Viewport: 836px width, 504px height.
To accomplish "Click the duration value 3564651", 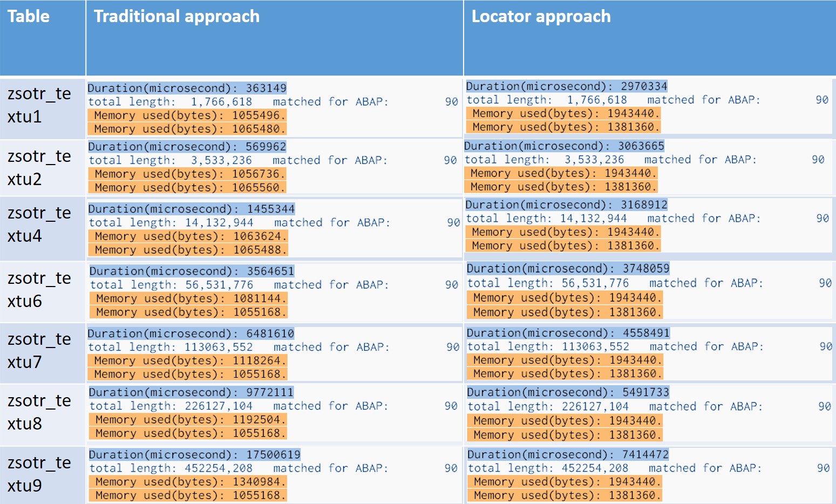I will [x=271, y=271].
